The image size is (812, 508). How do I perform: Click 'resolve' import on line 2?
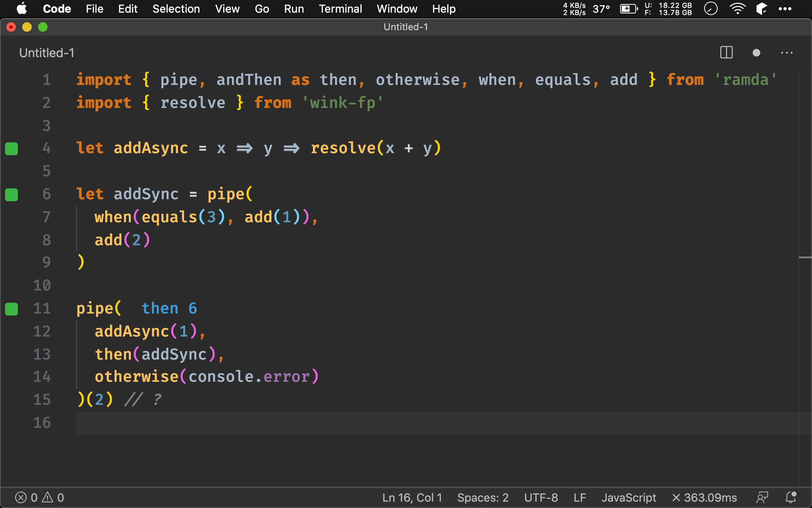click(193, 103)
